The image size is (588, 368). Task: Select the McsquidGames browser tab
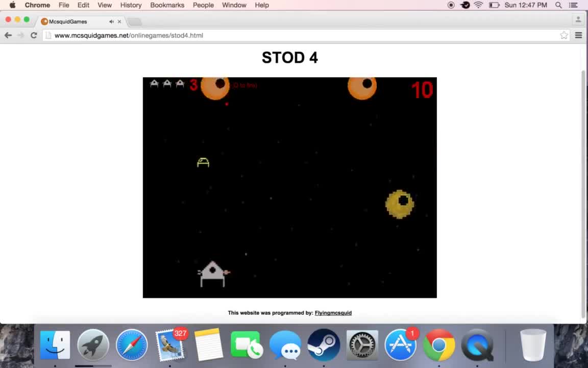67,21
